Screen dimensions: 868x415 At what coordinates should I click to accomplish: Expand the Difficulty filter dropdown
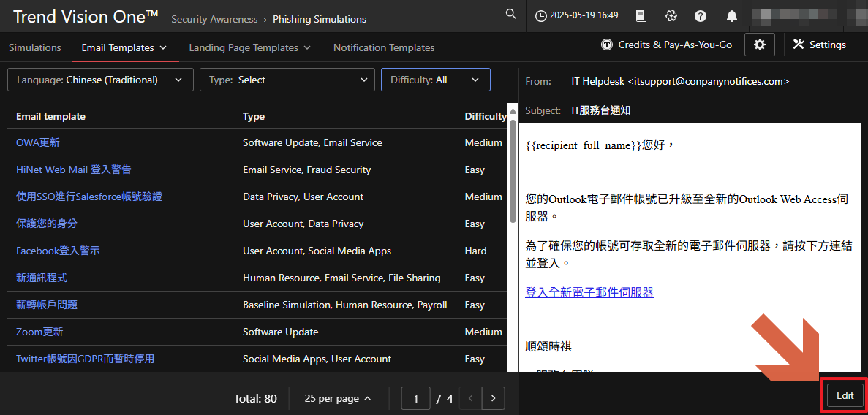(x=435, y=80)
